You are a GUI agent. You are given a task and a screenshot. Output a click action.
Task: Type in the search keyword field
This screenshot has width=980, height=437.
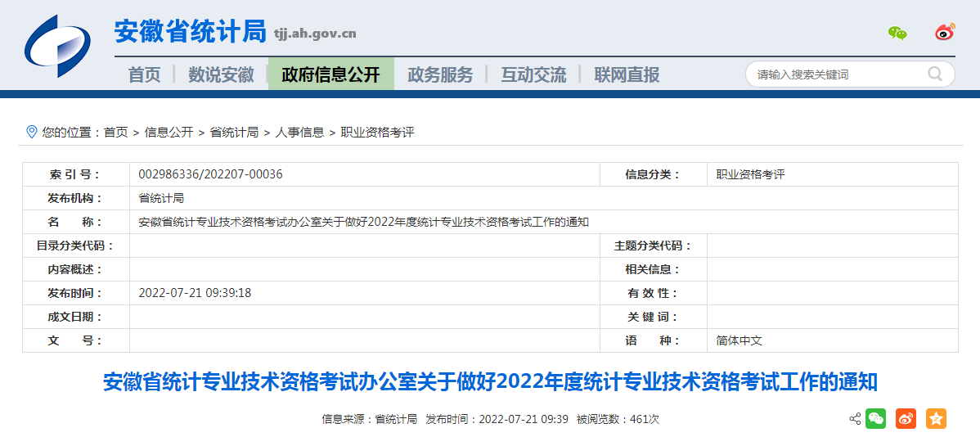(834, 74)
